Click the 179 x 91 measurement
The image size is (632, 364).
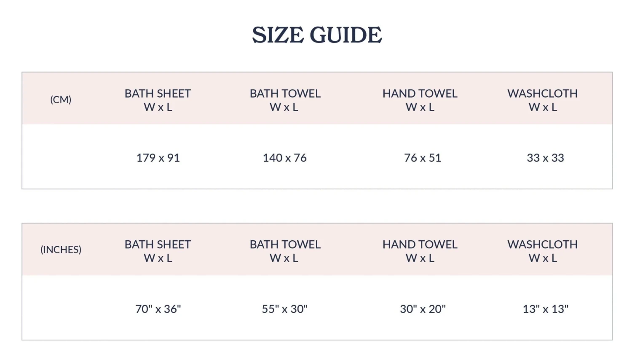[158, 158]
